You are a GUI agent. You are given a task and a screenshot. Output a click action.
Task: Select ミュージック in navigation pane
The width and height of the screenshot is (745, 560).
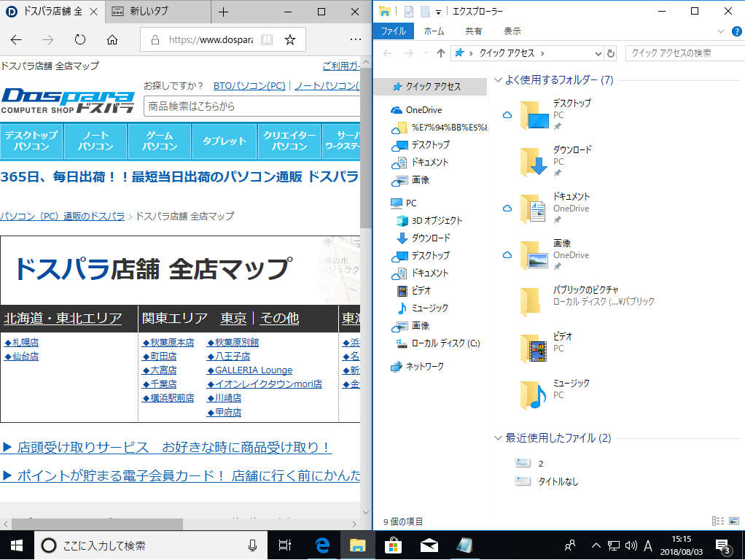423,308
